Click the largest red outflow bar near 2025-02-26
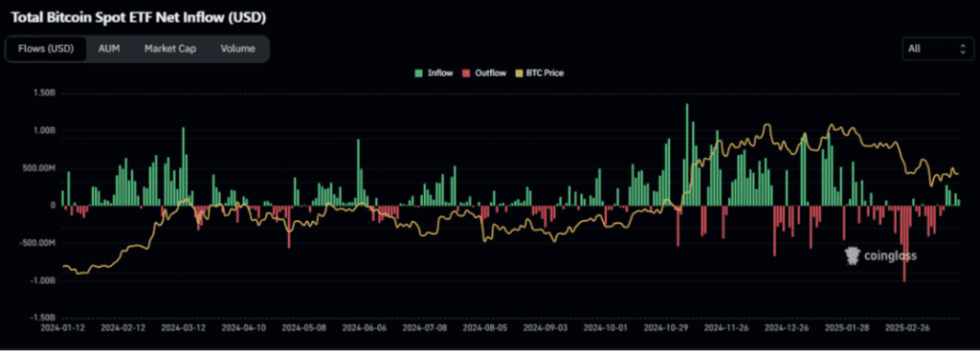Screen dimensions: 980x352 [903, 244]
